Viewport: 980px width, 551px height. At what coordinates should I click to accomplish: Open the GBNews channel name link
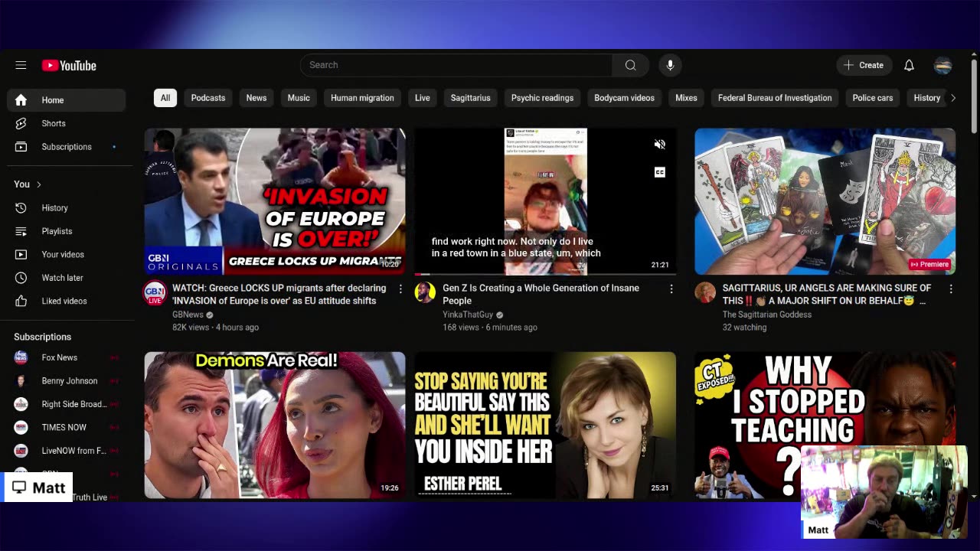coord(188,315)
